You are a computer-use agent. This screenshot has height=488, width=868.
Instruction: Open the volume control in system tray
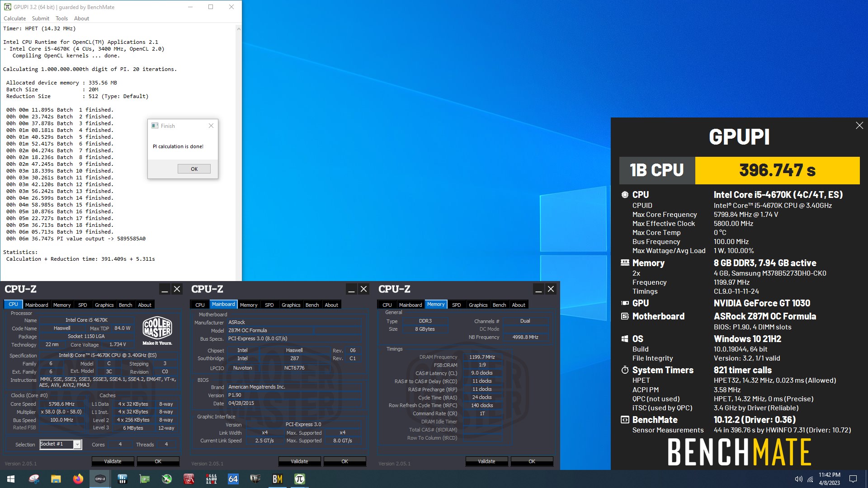tap(798, 479)
